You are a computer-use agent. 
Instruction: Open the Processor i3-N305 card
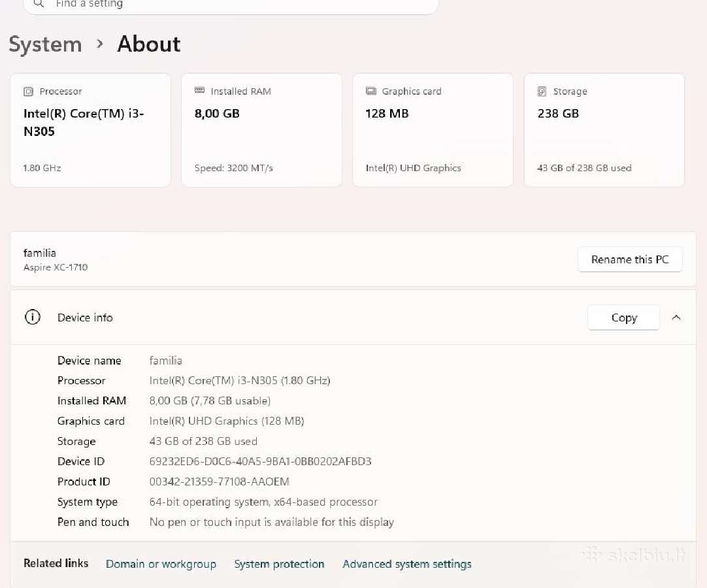[90, 130]
